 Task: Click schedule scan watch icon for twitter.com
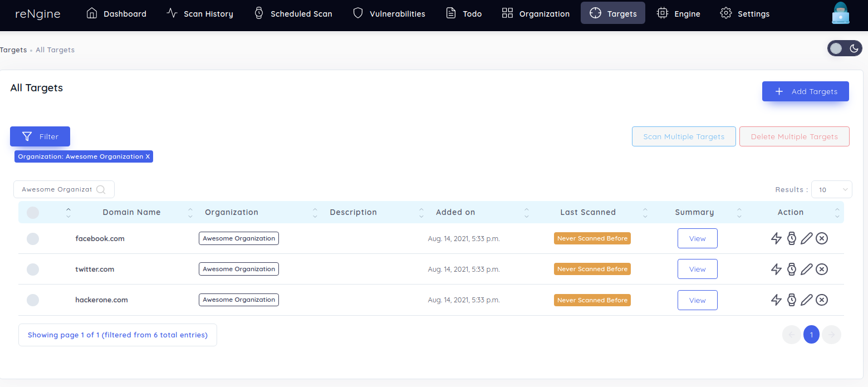coord(791,270)
